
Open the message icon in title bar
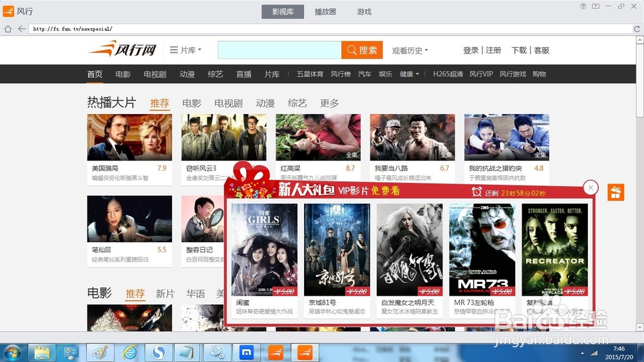click(x=596, y=6)
